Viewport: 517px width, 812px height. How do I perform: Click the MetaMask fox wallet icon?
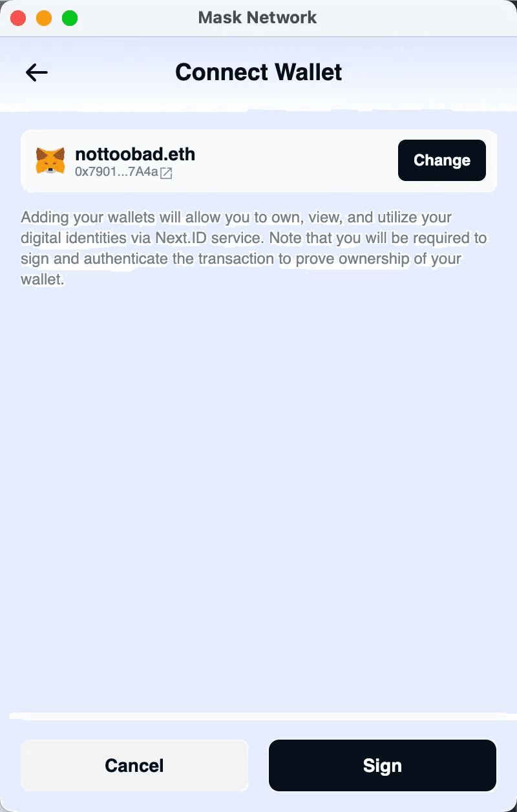point(50,160)
